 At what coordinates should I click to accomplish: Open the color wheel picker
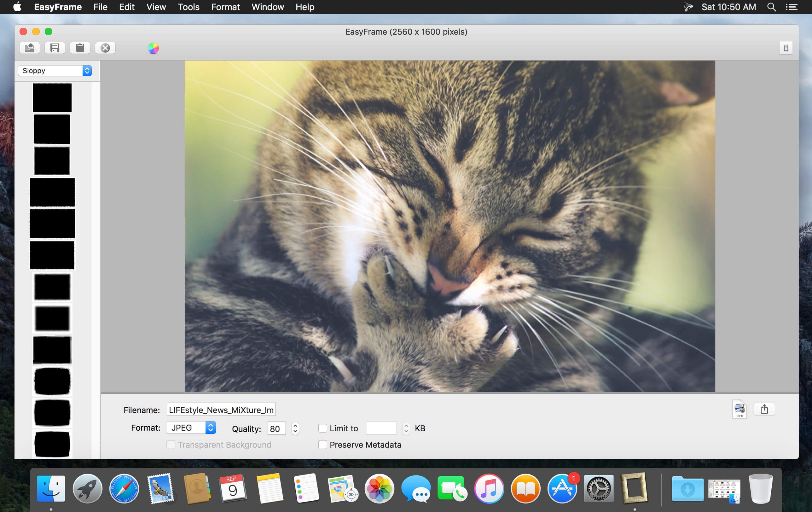point(154,48)
